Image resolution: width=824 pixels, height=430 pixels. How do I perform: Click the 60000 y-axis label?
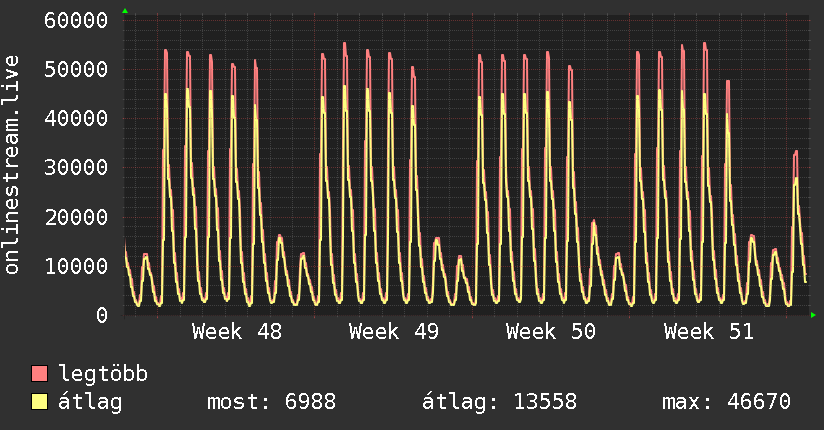click(76, 21)
